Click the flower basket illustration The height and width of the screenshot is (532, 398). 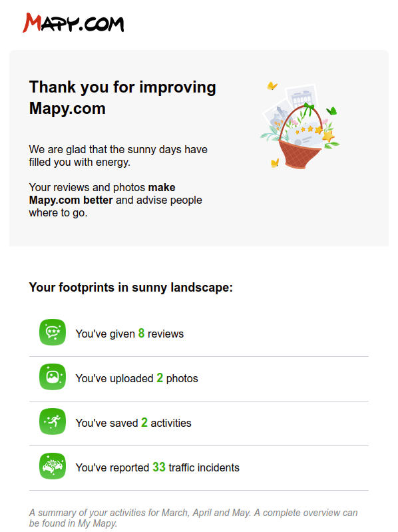click(300, 127)
